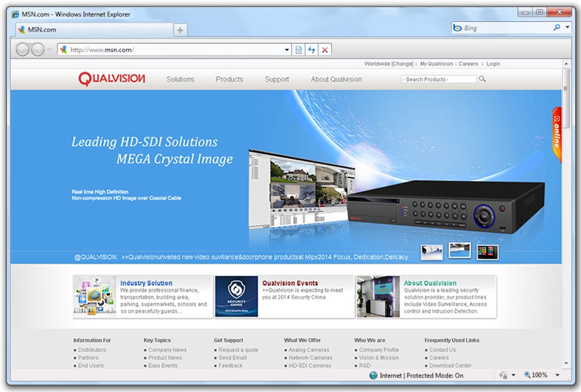Click Request a quote link
581x392 pixels.
[x=238, y=350]
